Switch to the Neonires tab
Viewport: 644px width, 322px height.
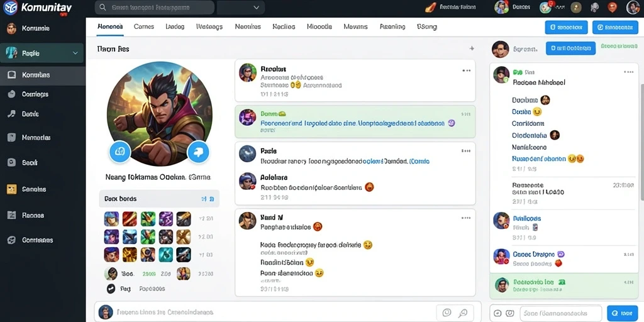pos(248,26)
